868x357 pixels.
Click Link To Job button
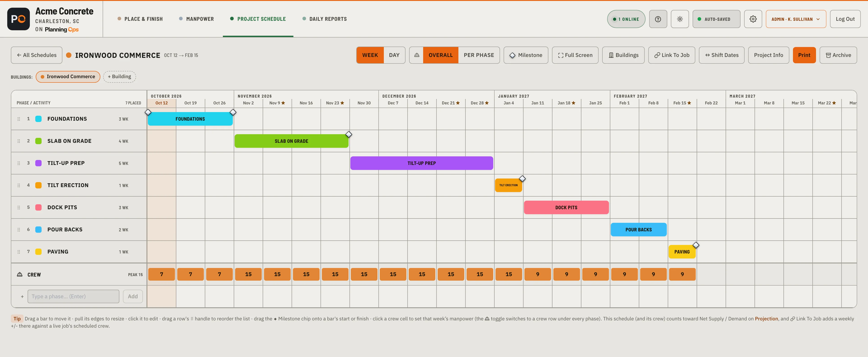[x=671, y=55]
